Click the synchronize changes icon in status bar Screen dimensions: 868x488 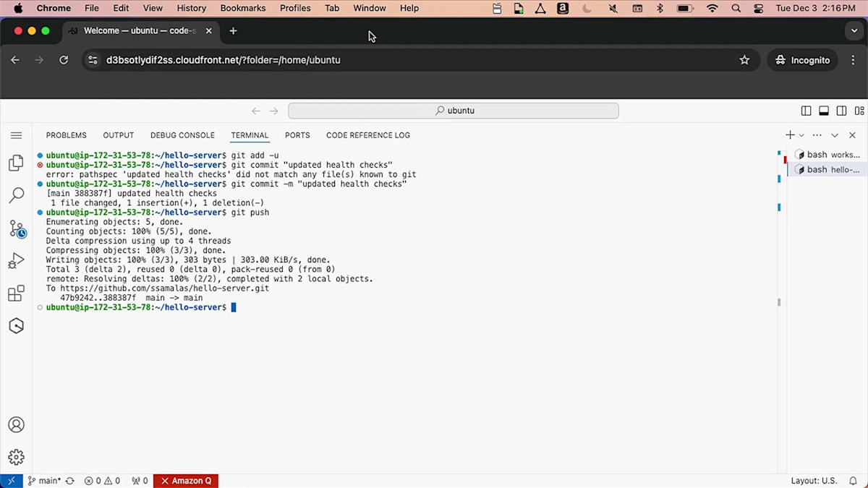click(70, 481)
